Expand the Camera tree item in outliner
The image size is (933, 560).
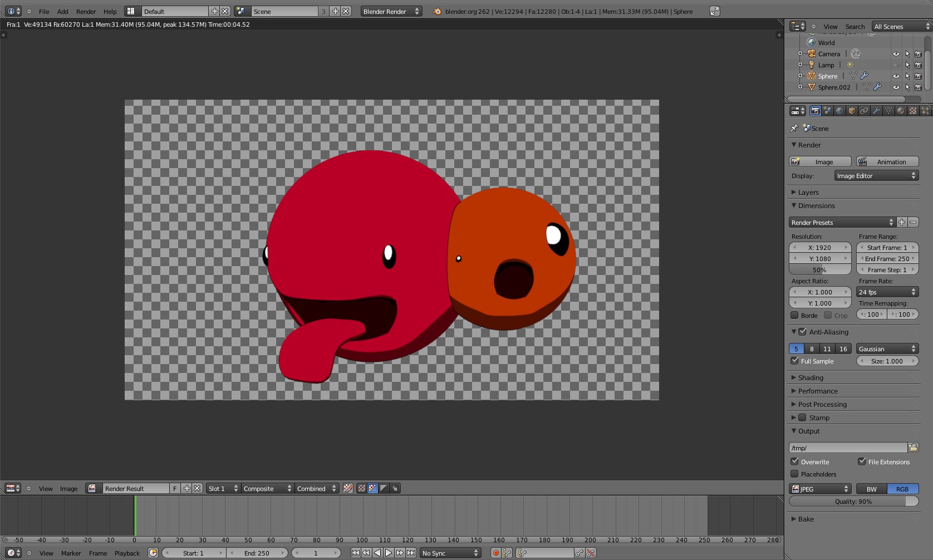(x=800, y=54)
